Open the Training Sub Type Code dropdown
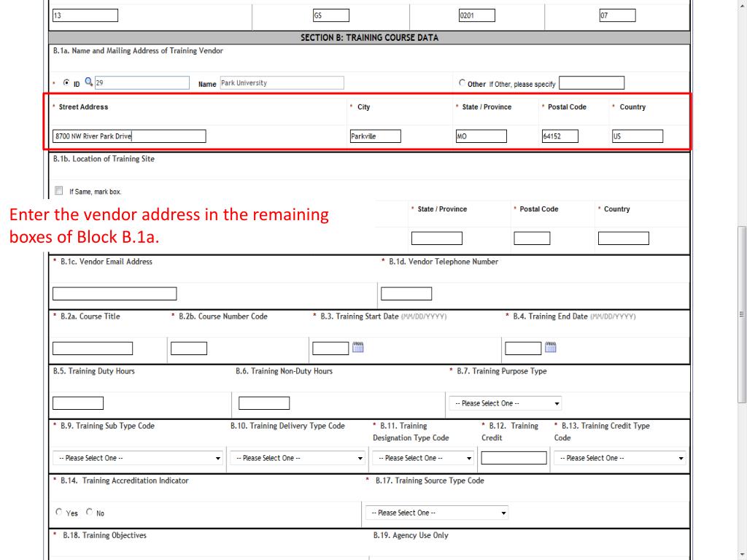 138,458
